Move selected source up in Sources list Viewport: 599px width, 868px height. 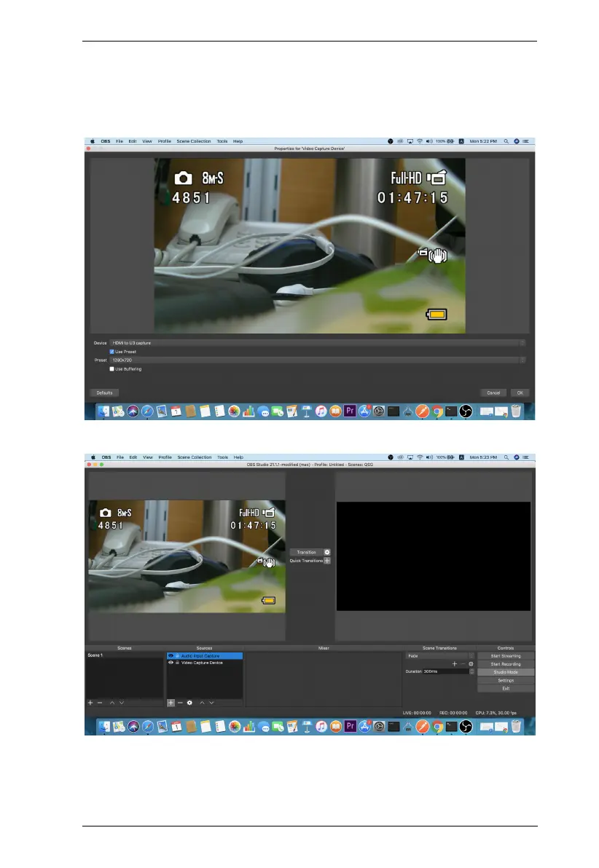coord(203,703)
